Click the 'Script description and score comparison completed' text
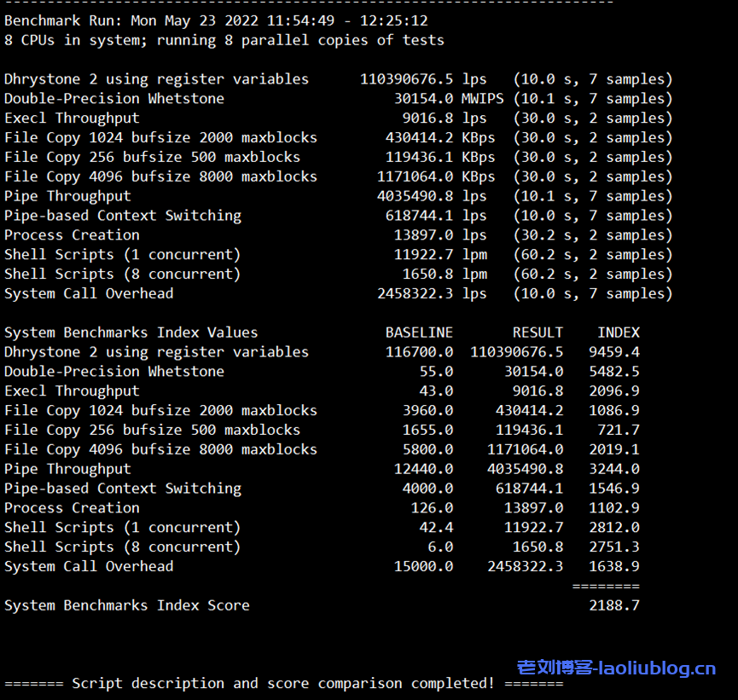Viewport: 738px width, 700px height. point(283,684)
